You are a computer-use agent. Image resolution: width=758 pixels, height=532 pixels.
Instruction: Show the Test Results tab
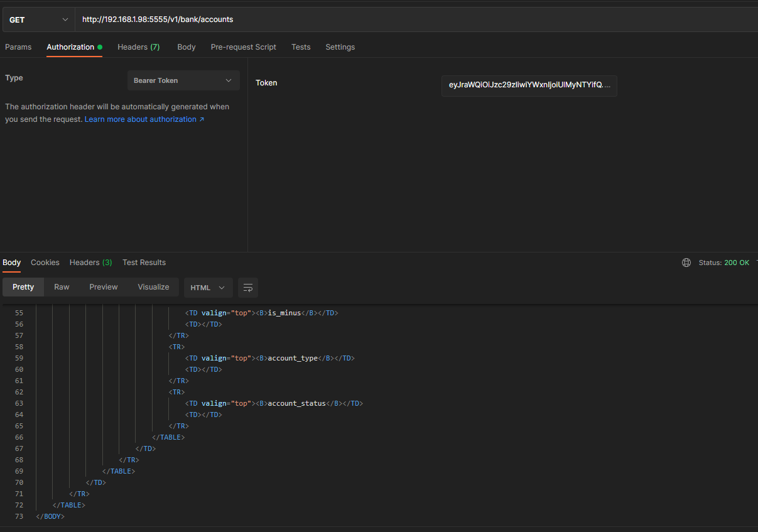(144, 263)
